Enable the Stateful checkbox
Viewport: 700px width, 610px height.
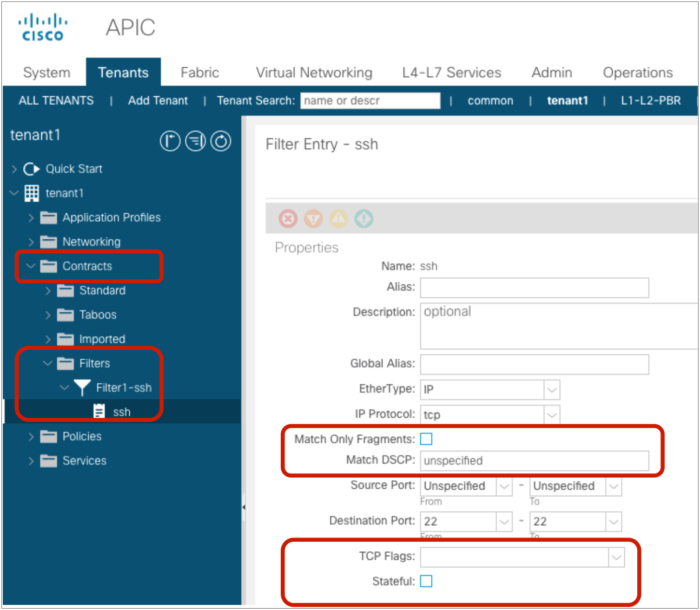pos(426,581)
